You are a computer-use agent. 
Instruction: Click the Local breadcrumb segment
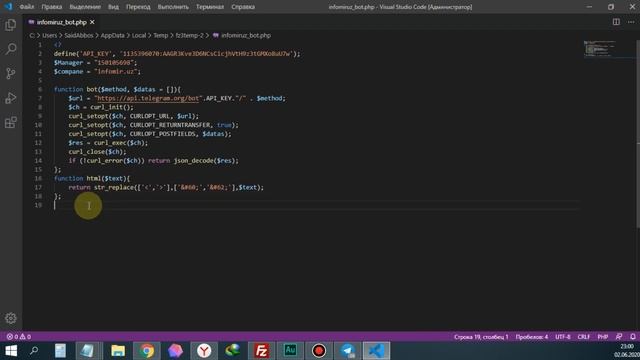139,36
